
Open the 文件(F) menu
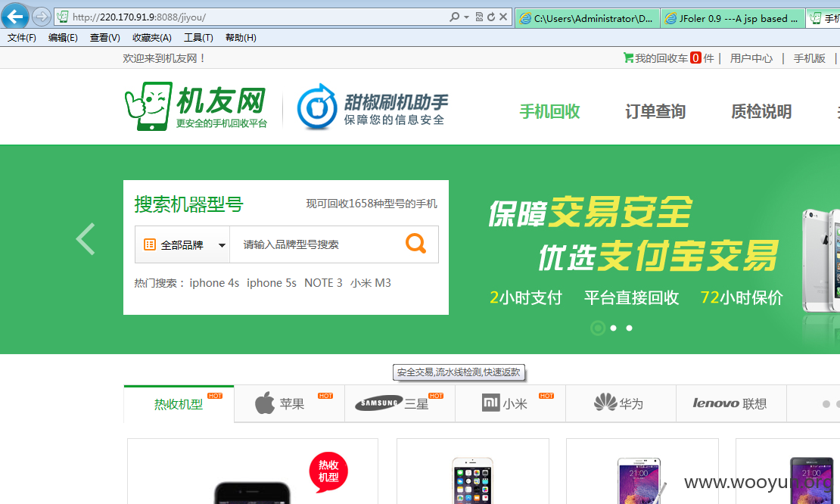pyautogui.click(x=22, y=38)
